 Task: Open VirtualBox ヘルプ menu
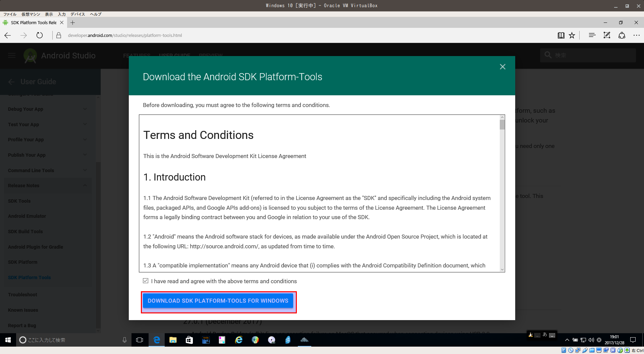[96, 14]
